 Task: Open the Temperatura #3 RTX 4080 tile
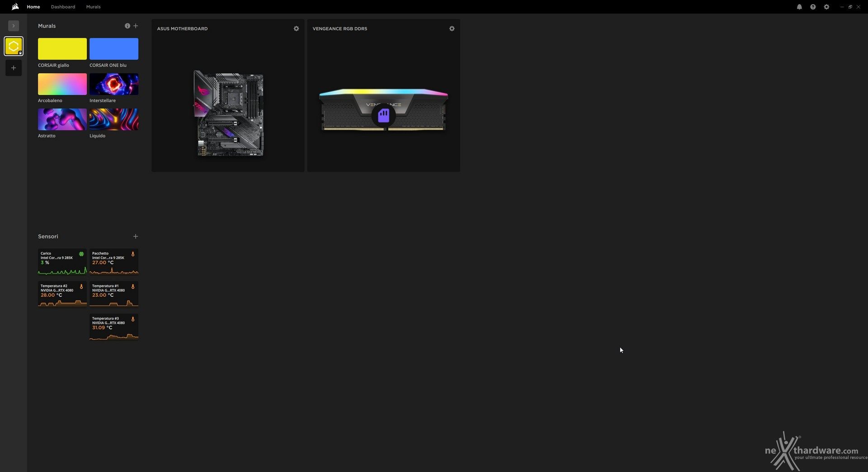coord(114,327)
